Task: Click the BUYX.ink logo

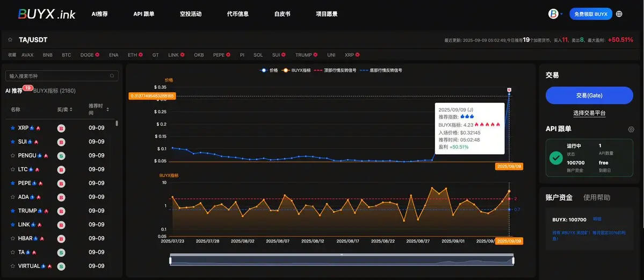Action: coord(46,14)
